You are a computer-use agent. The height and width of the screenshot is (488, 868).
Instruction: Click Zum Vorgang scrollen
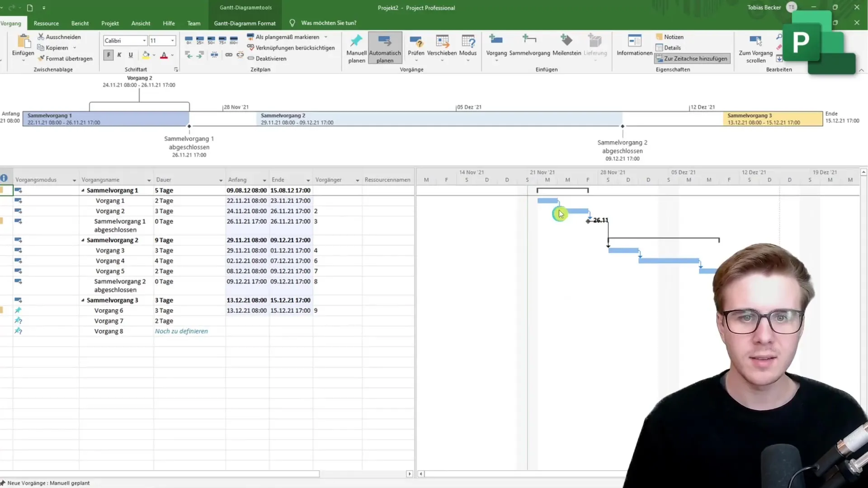point(755,48)
